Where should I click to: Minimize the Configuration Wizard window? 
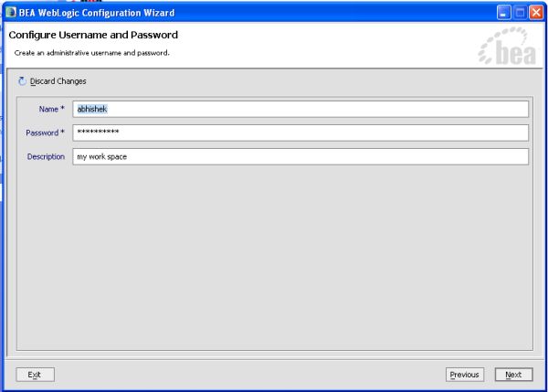point(503,13)
